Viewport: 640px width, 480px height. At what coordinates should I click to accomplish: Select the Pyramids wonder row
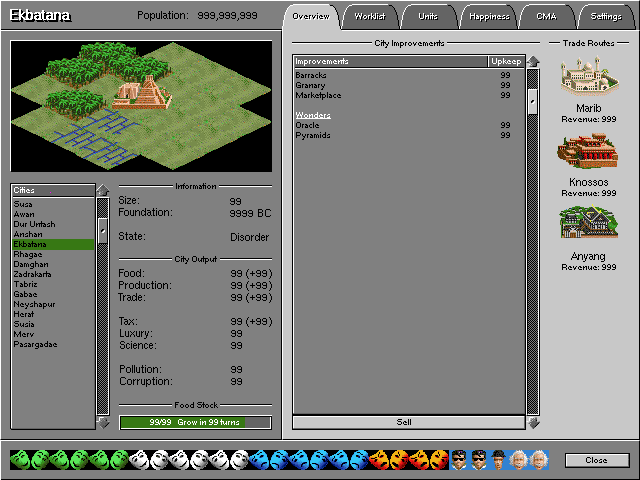pos(409,135)
